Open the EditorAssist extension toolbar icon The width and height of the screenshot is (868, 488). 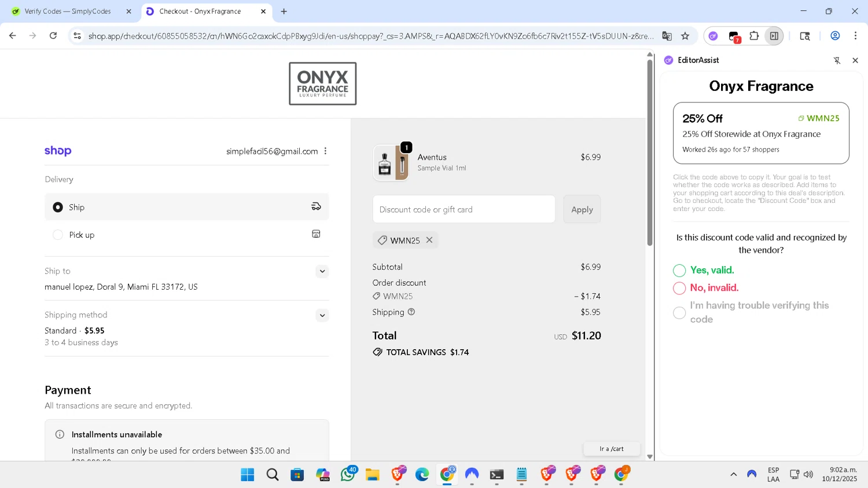tap(713, 36)
